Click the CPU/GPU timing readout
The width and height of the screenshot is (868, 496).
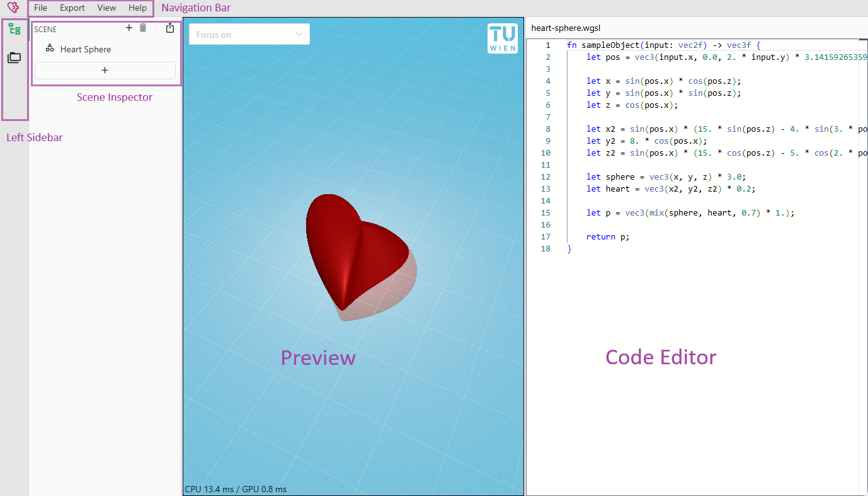coord(236,489)
